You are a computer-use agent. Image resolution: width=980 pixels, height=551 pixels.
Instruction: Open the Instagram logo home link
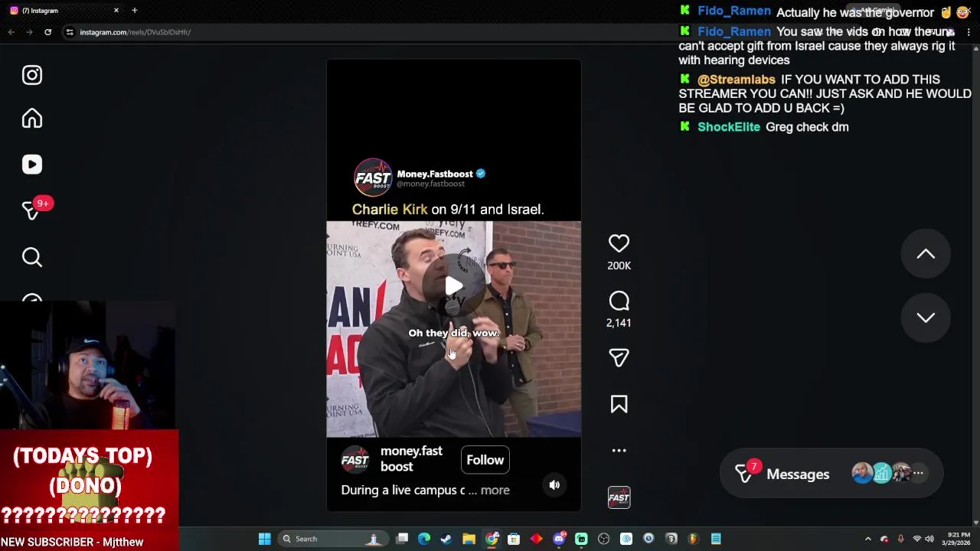[32, 75]
